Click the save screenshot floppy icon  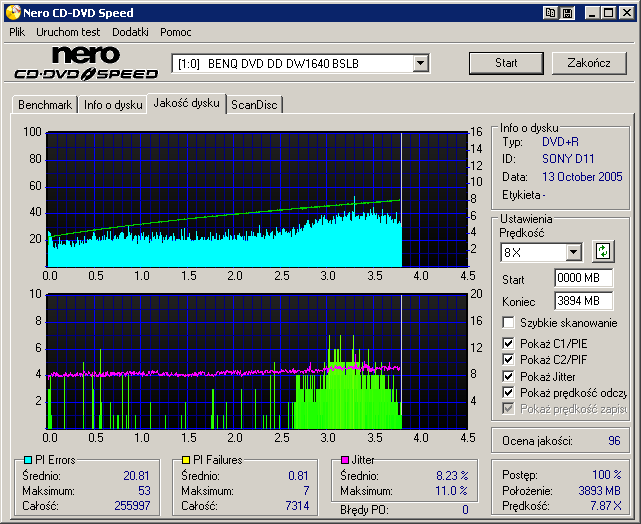[567, 13]
